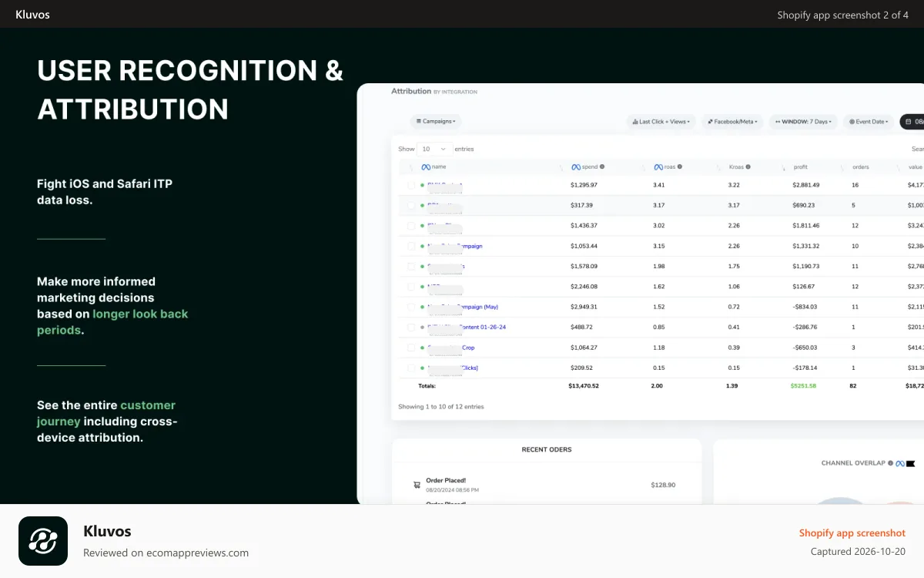Tick the checkbox in the $1,295.97 spend row

(x=411, y=185)
